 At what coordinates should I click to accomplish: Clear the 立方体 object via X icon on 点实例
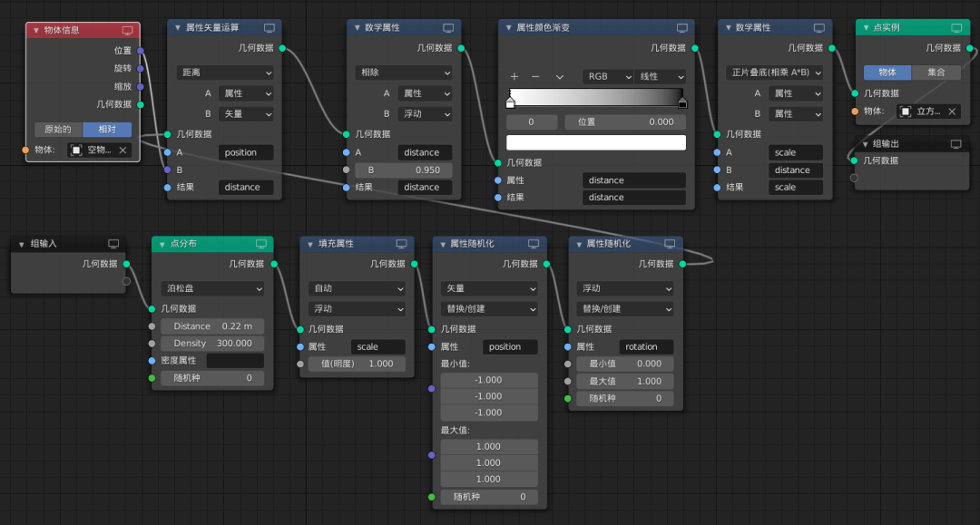[x=951, y=112]
